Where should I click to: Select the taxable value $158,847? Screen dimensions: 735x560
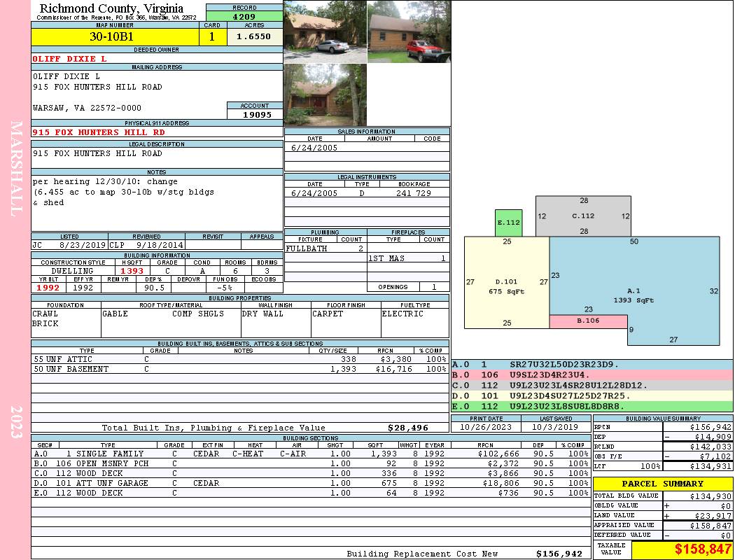(x=682, y=549)
